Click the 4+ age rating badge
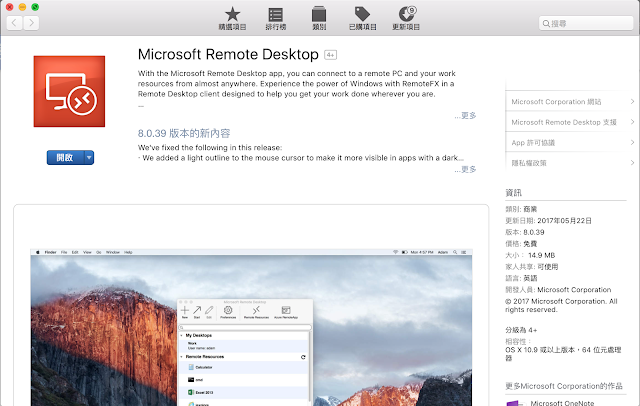 pyautogui.click(x=330, y=55)
